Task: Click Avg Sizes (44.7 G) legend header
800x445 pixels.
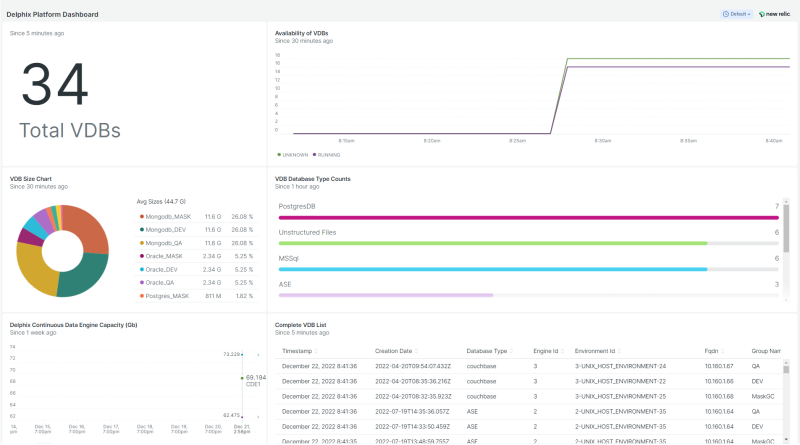Action: point(161,202)
